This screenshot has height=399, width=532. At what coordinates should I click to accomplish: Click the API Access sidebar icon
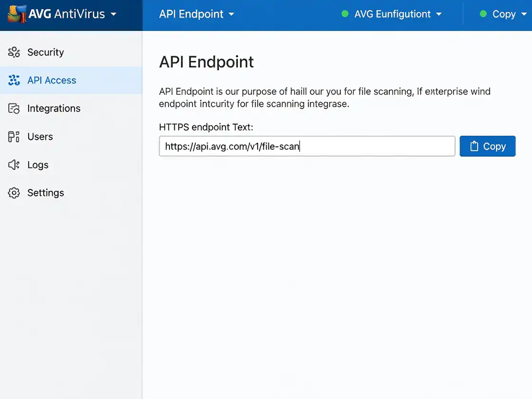click(14, 80)
